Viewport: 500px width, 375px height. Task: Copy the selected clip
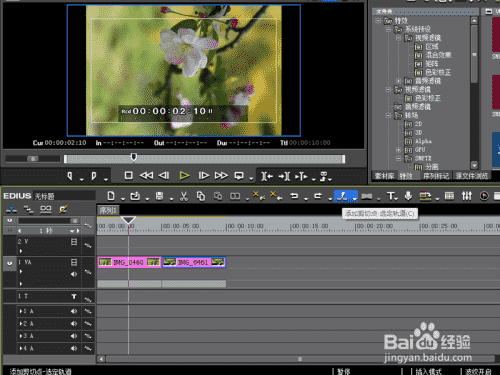pos(201,196)
